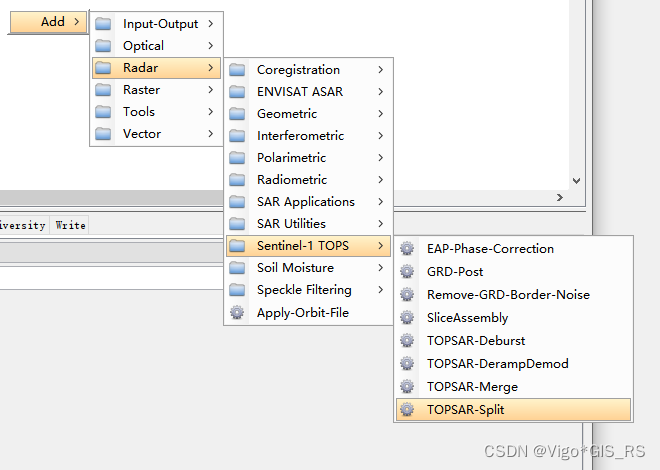Viewport: 660px width, 470px height.
Task: Click the ENVISAT ASAR folder icon
Action: tap(237, 91)
